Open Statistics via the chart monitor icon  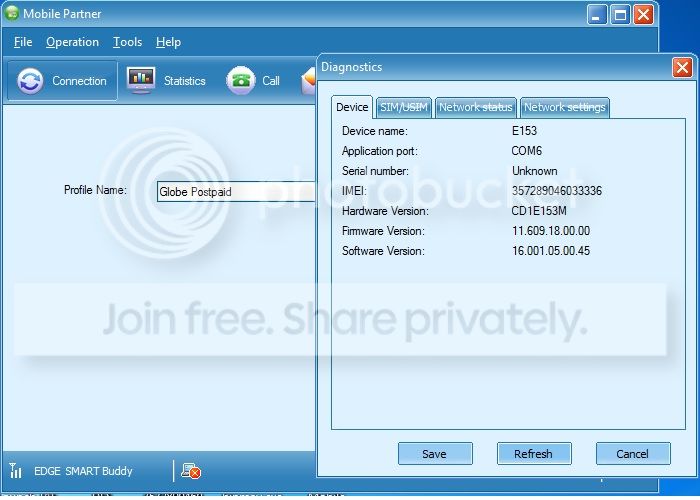pos(141,80)
